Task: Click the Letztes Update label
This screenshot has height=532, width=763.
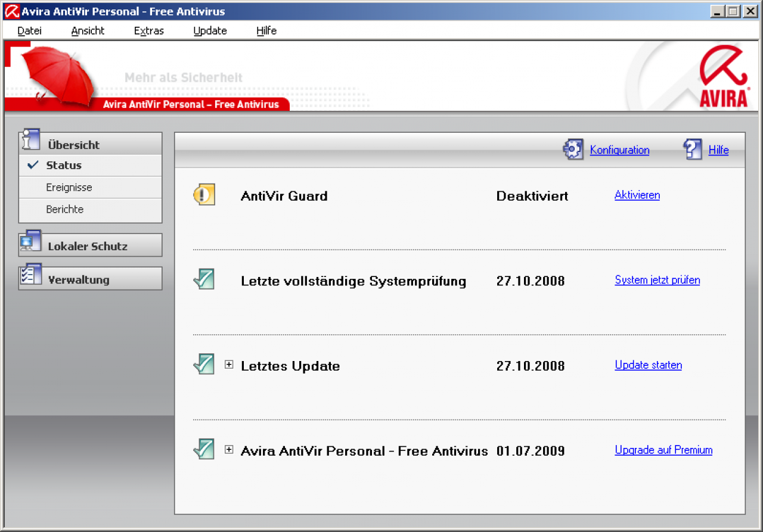Action: pos(290,366)
